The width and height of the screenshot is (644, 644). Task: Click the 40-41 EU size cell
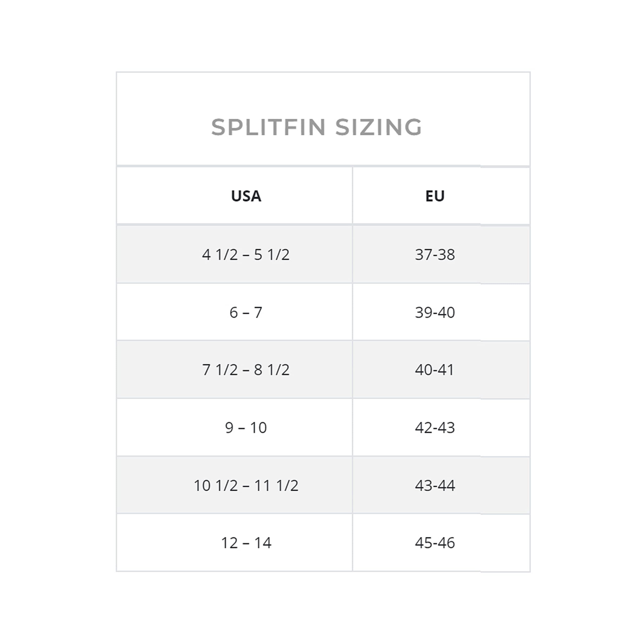point(441,369)
